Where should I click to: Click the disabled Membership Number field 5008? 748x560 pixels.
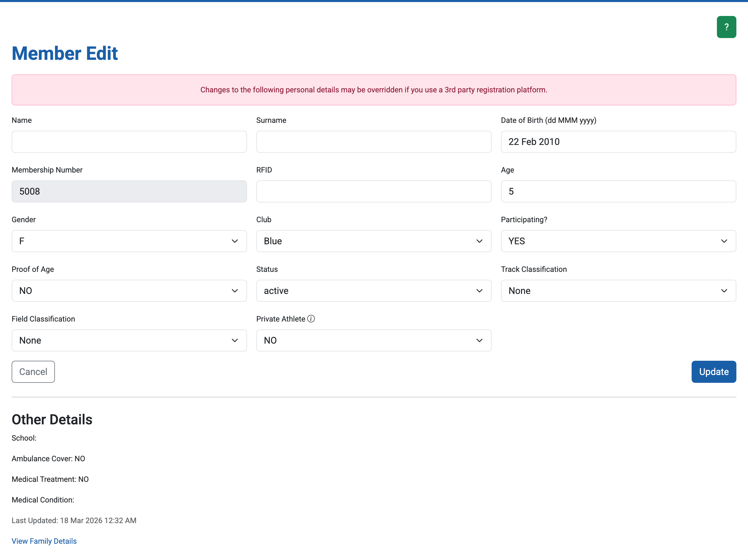[129, 191]
